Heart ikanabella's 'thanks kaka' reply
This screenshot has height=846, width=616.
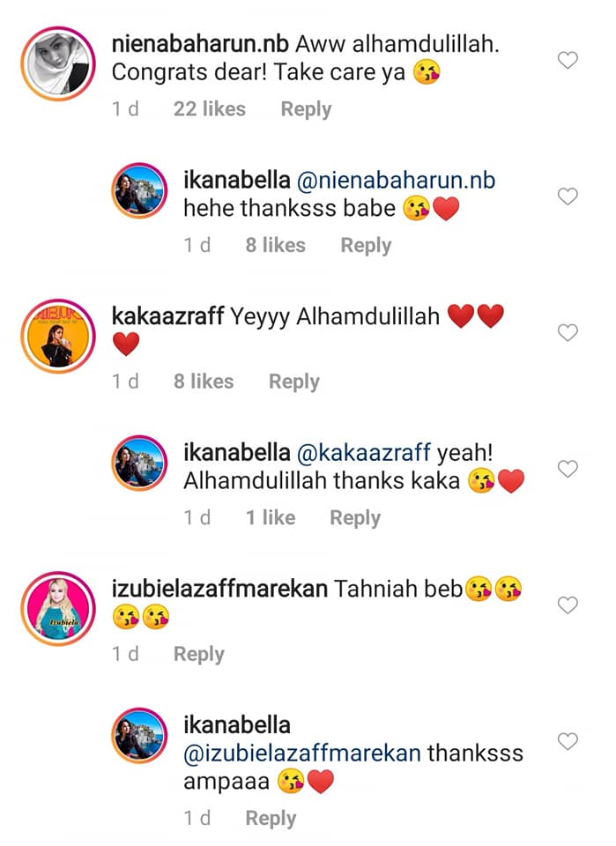click(x=568, y=468)
